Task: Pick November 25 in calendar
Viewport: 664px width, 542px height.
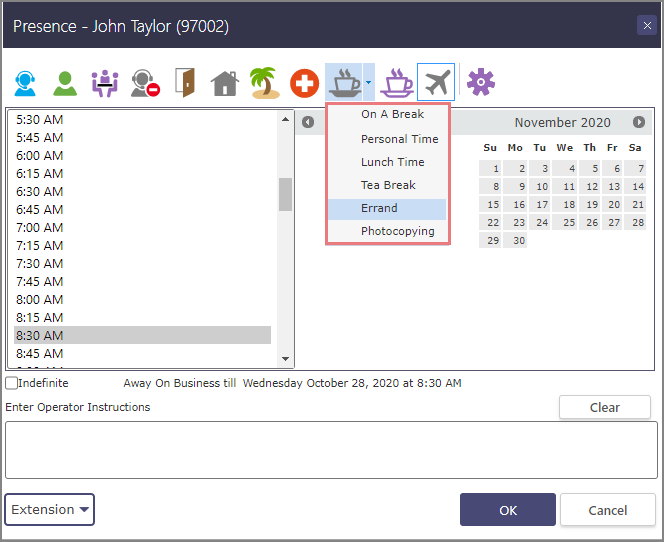Action: click(x=564, y=222)
